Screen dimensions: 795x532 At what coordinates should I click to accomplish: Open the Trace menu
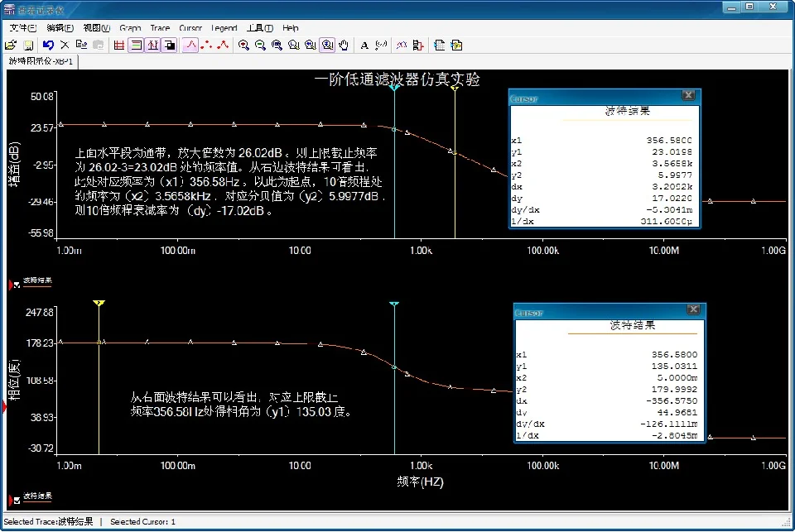[x=160, y=28]
